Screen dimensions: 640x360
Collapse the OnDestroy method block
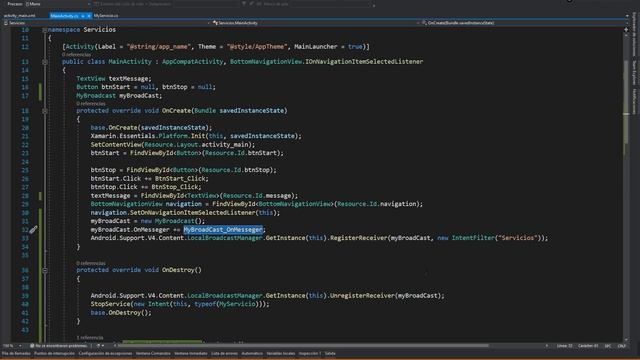[x=44, y=270]
